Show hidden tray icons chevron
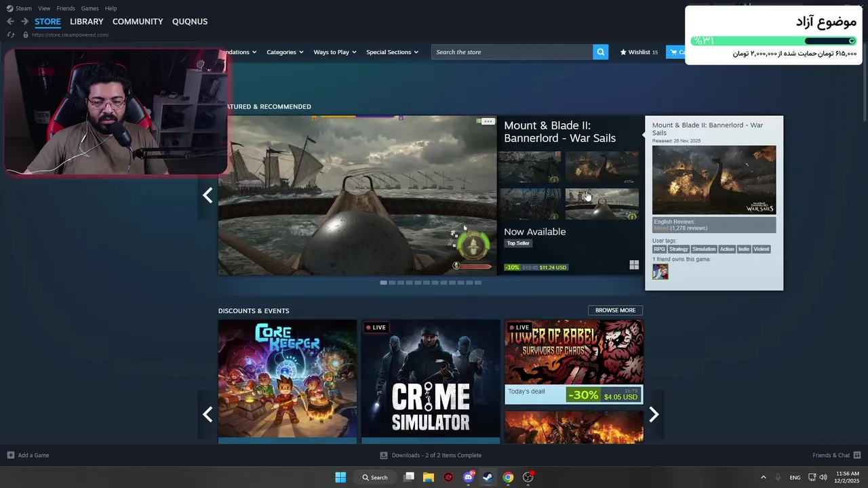Screen dimensions: 868x488 click(x=763, y=477)
